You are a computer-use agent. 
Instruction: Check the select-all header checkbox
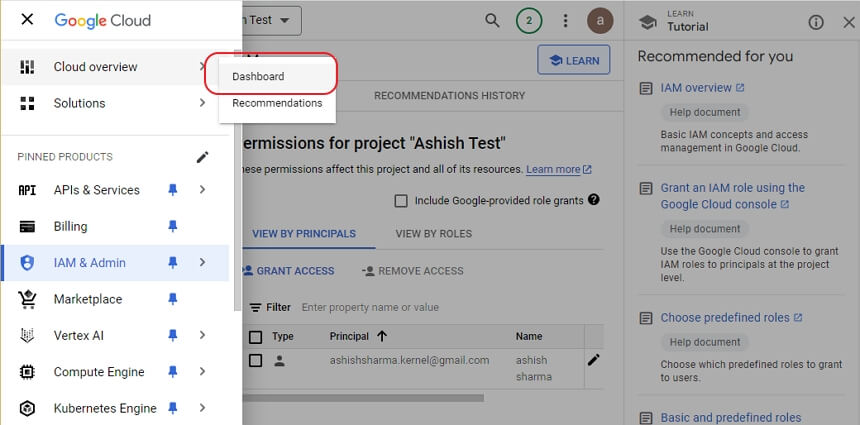255,337
